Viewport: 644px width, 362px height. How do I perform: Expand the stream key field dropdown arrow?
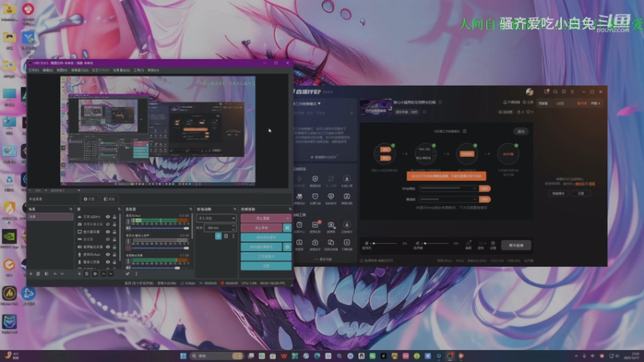(474, 200)
